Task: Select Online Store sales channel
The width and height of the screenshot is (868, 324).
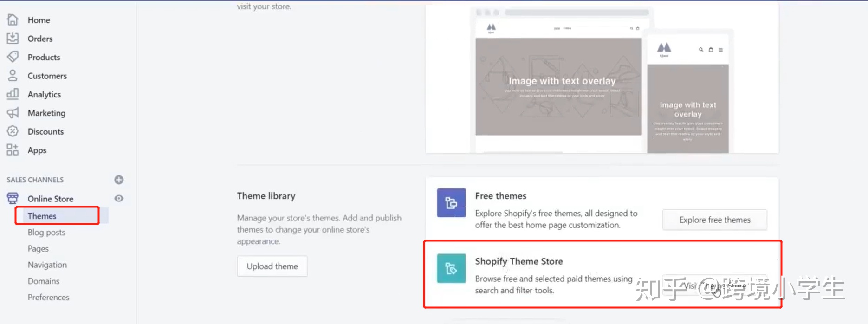Action: 51,199
